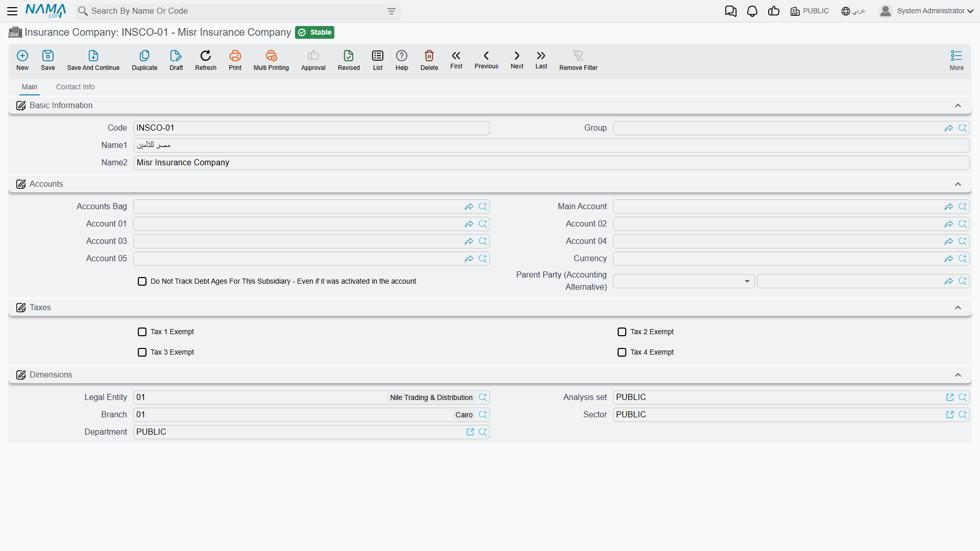Open the hamburger main menu
The height and width of the screenshot is (551, 980).
pos(12,11)
